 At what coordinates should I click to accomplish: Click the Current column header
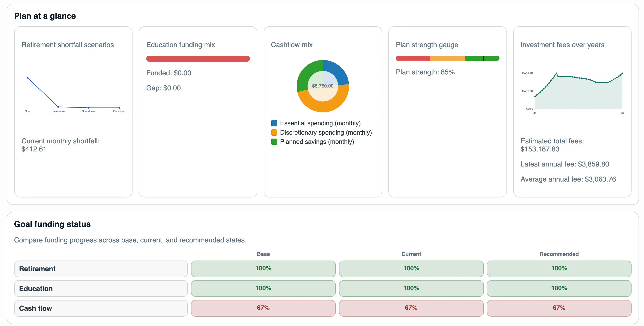click(x=411, y=254)
